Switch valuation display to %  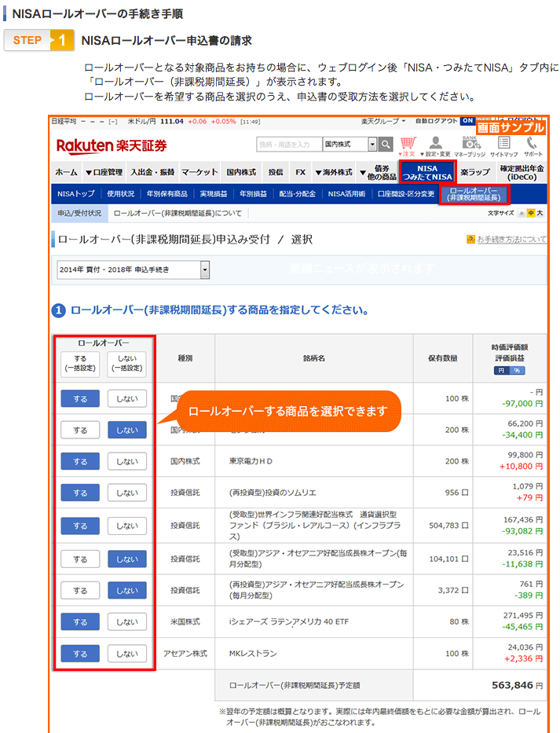(517, 370)
